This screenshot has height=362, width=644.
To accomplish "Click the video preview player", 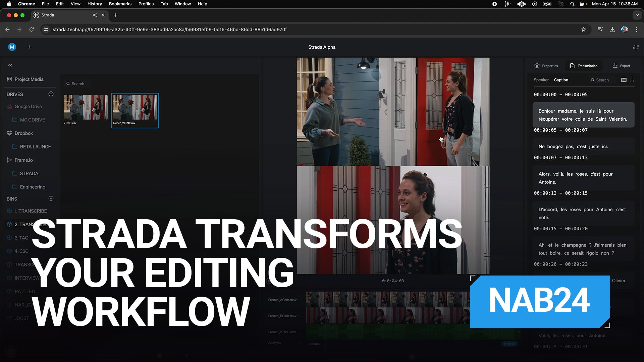I will 393,166.
